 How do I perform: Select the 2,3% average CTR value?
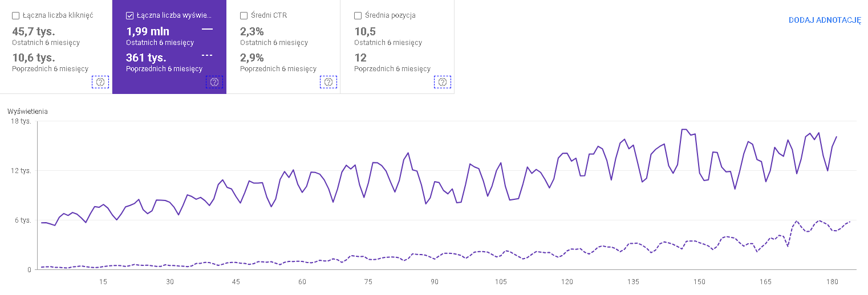[x=252, y=31]
